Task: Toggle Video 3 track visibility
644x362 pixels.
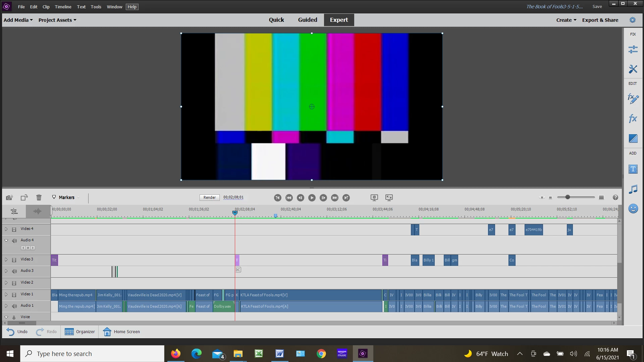Action: 14,260
